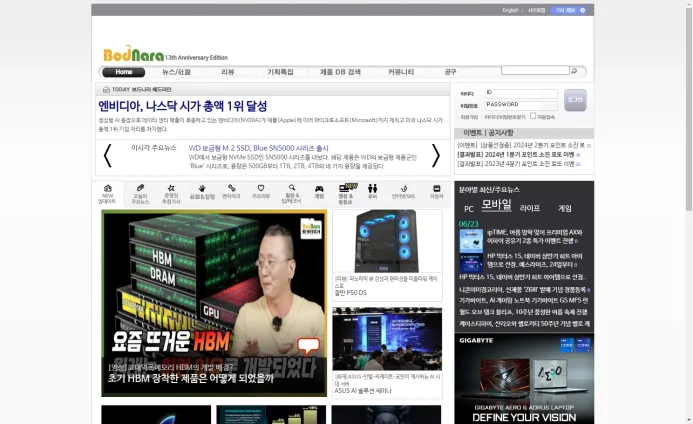Open the ipTIME 여름 방학 맞이 news item

pyautogui.click(x=535, y=237)
